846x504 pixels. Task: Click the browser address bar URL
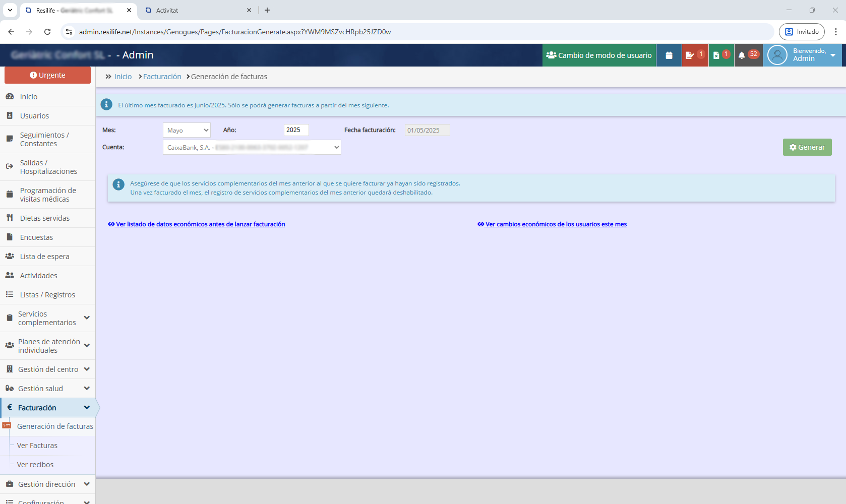coord(235,32)
